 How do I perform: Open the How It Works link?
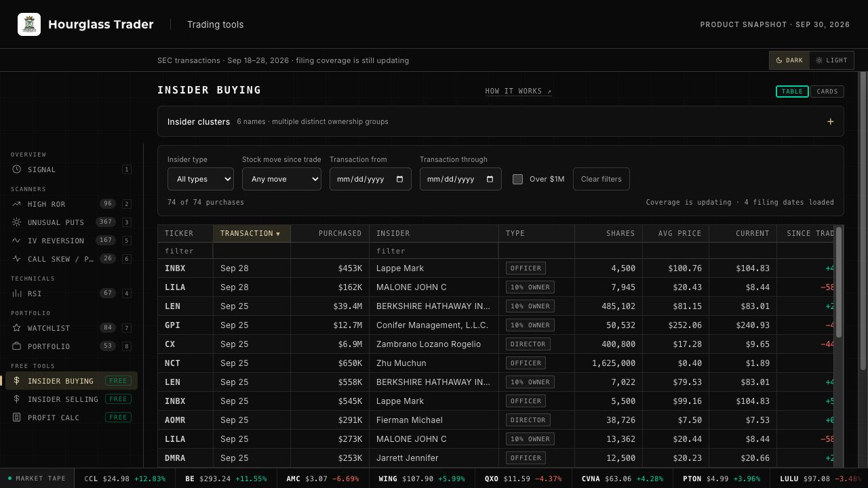pyautogui.click(x=519, y=91)
